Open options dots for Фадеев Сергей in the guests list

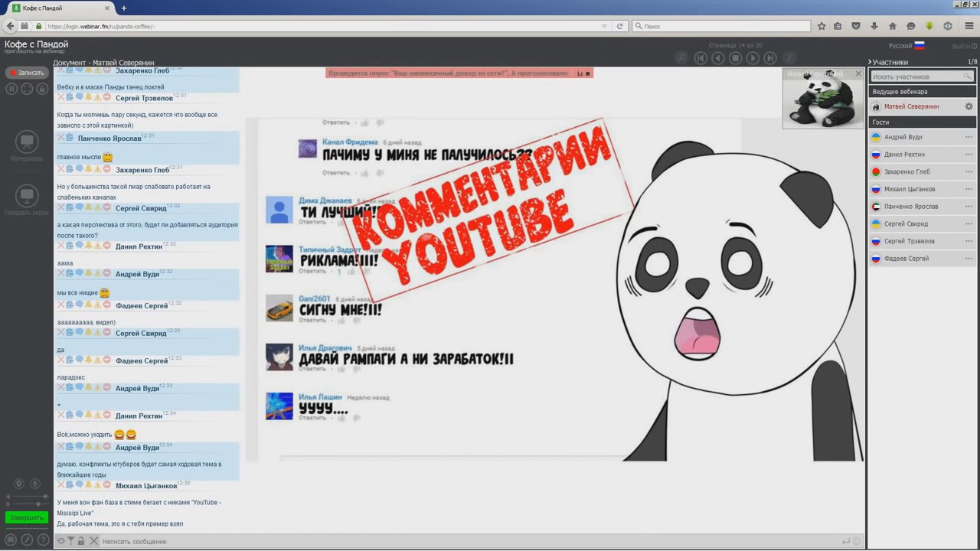[969, 259]
